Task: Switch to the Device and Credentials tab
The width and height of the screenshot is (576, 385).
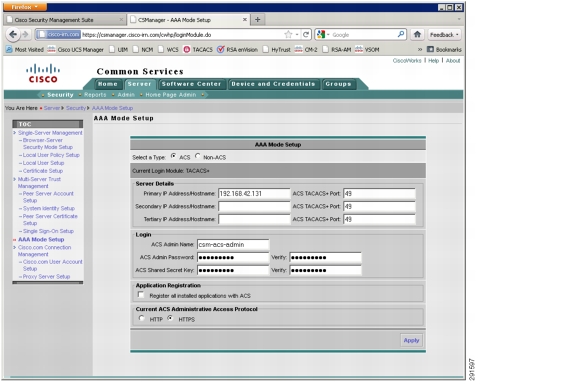Action: tap(273, 84)
